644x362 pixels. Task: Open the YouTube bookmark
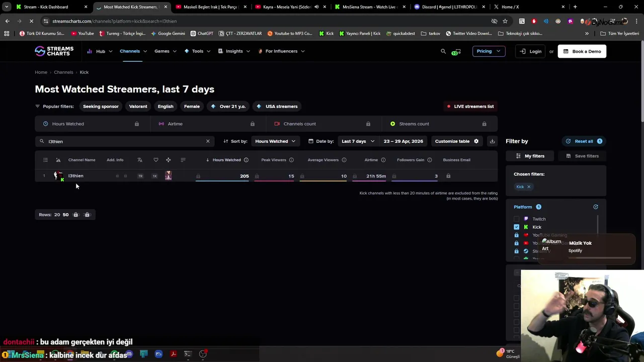[83, 34]
